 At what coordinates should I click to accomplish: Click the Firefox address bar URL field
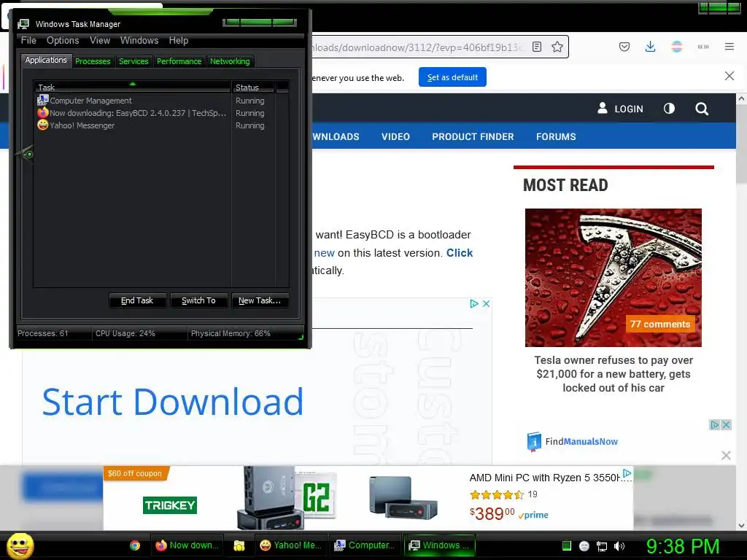[417, 47]
